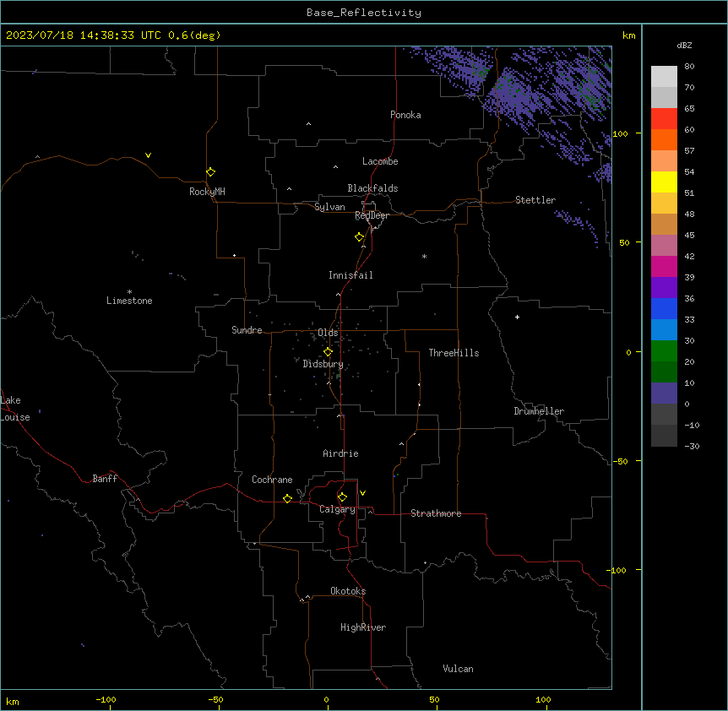
Task: Click the yellow diamond marker at Calgary
Action: [x=342, y=497]
